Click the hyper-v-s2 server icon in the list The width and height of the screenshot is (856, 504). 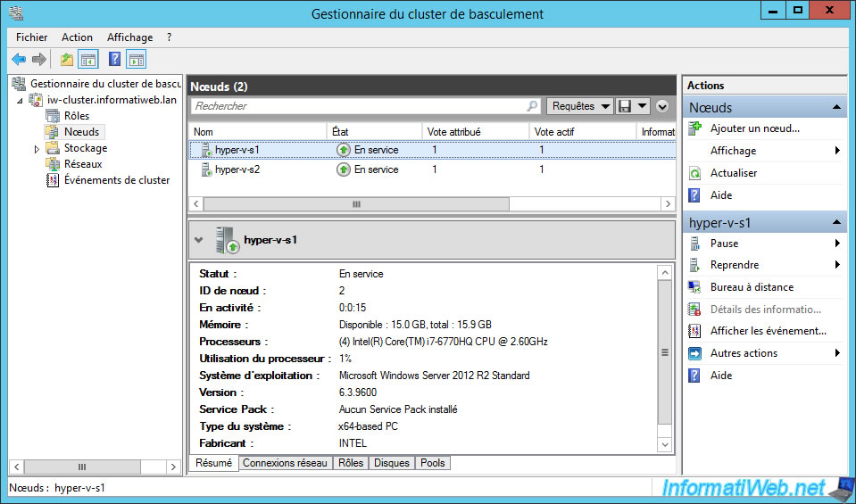[x=206, y=169]
